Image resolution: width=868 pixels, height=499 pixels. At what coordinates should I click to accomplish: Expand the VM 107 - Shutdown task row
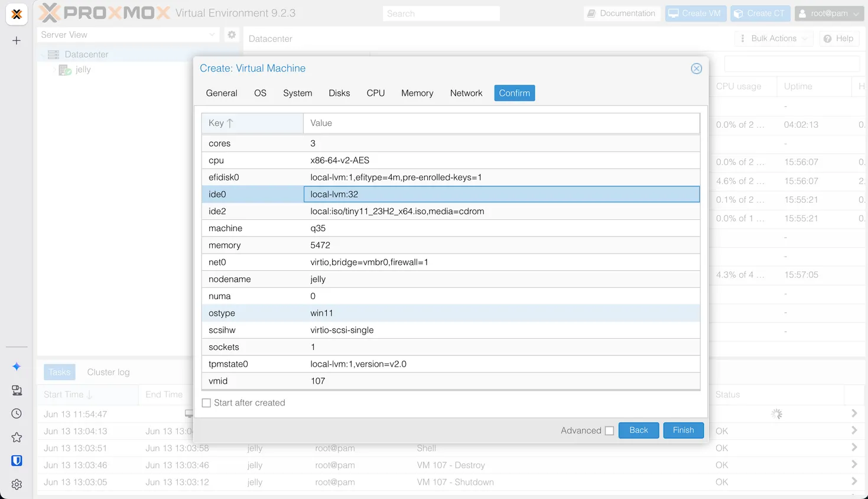pyautogui.click(x=854, y=482)
